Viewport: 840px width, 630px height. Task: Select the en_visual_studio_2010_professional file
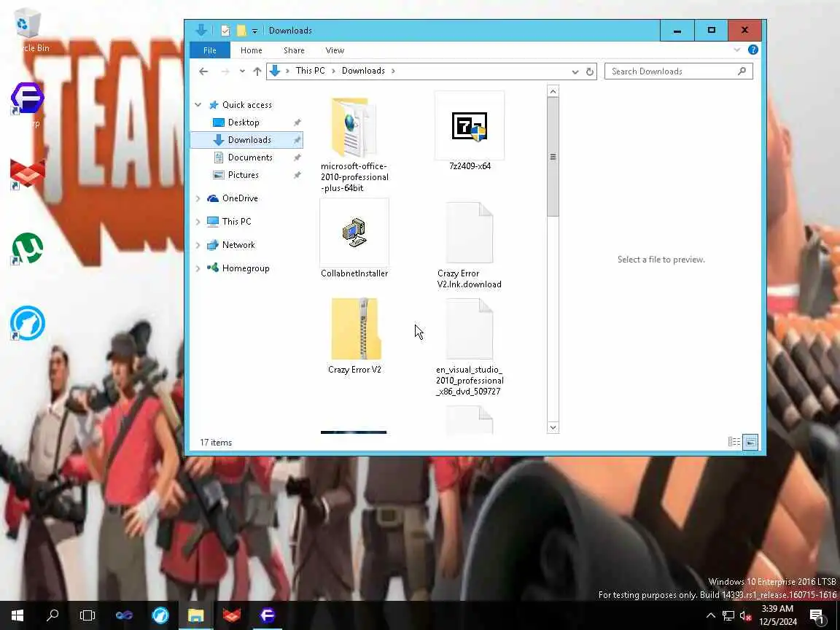pos(470,346)
